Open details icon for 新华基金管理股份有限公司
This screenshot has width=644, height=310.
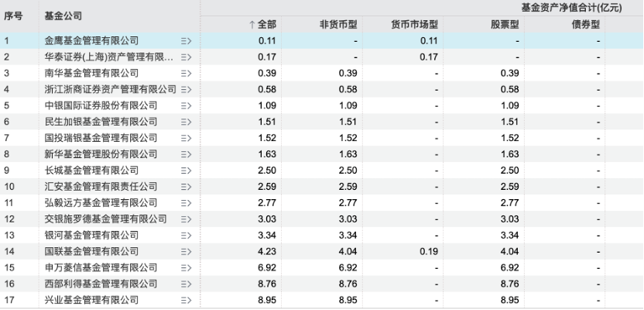tap(186, 154)
